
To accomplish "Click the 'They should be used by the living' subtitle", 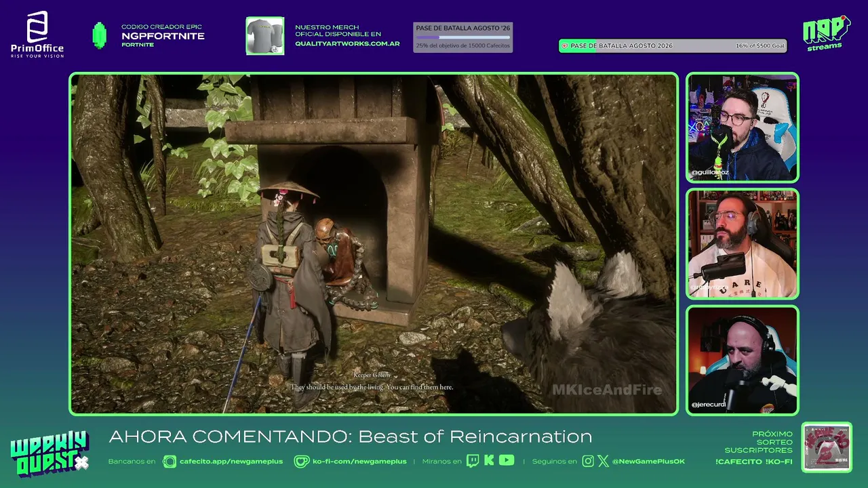I will (x=372, y=387).
